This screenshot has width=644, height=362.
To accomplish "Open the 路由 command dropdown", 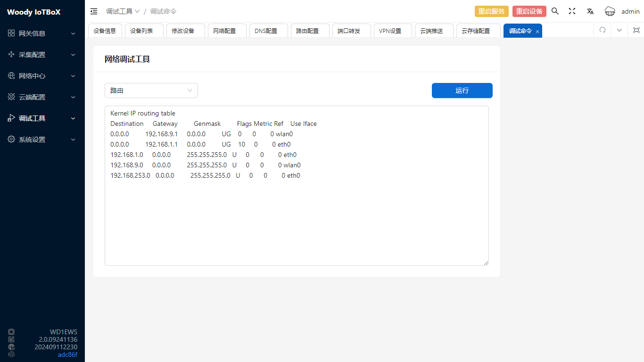I will (151, 90).
